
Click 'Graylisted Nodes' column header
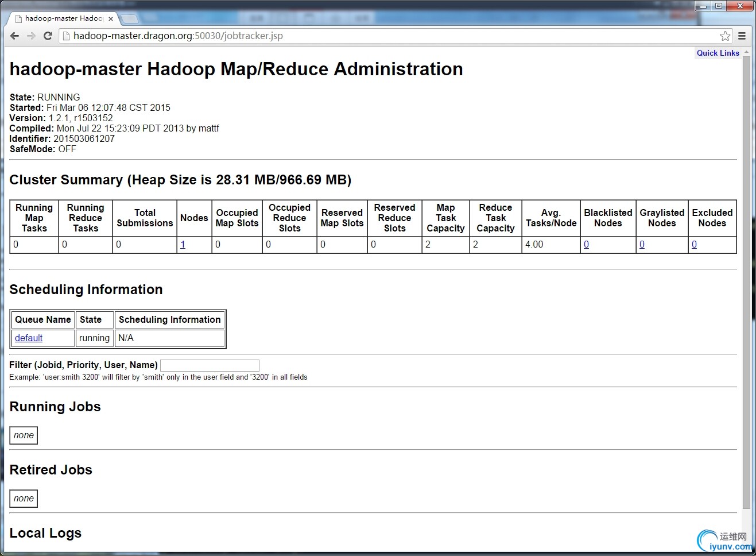pyautogui.click(x=662, y=218)
